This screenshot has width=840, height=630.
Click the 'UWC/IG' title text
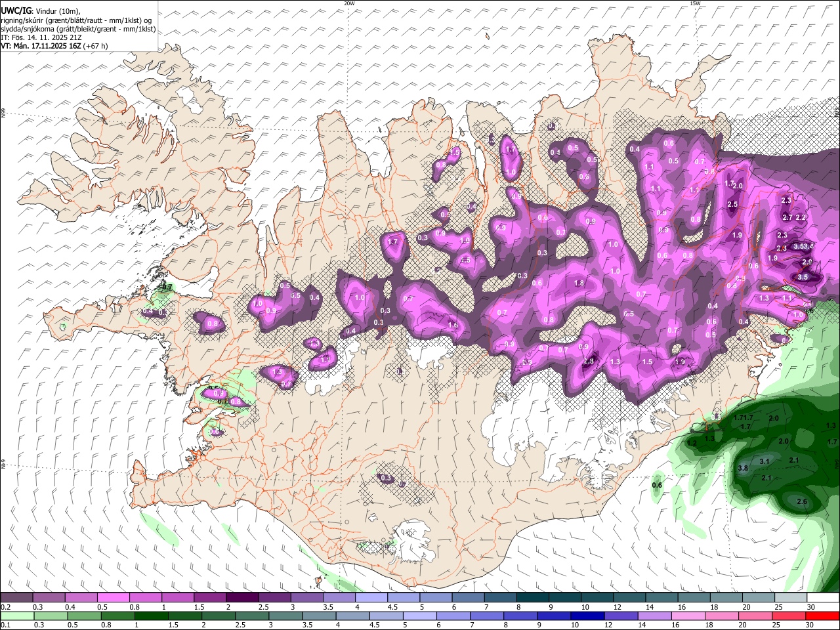(15, 11)
